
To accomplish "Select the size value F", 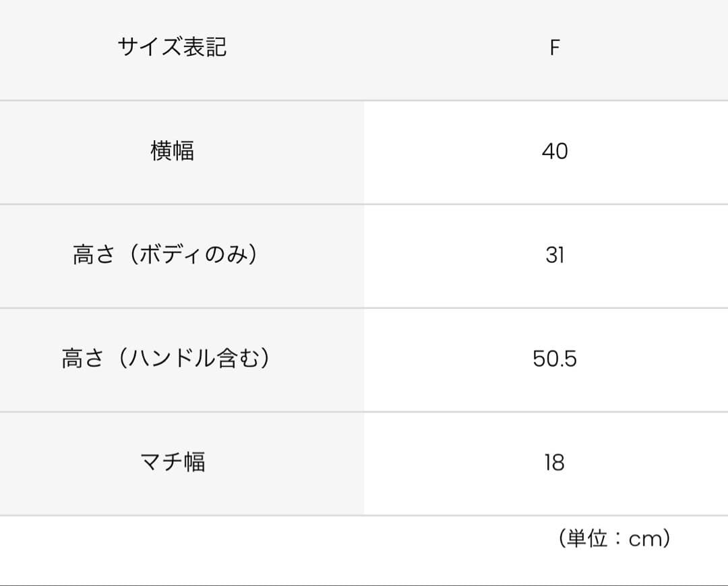I will [x=554, y=48].
